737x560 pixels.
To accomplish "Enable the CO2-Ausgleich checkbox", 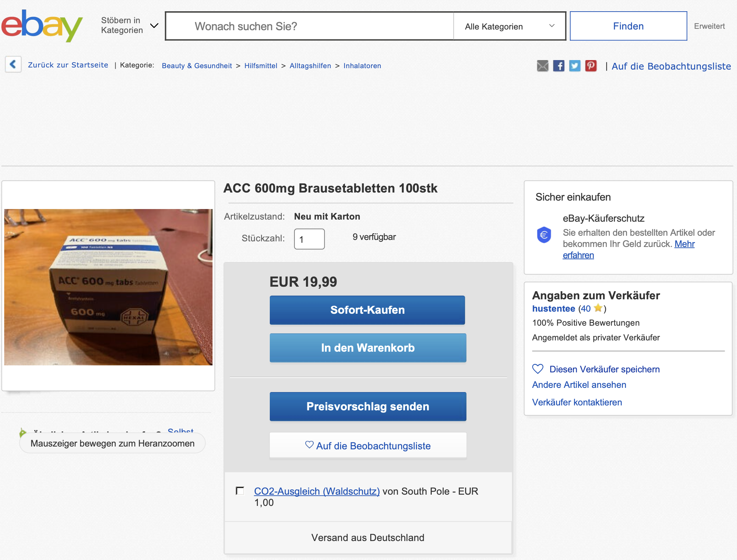I will coord(240,490).
